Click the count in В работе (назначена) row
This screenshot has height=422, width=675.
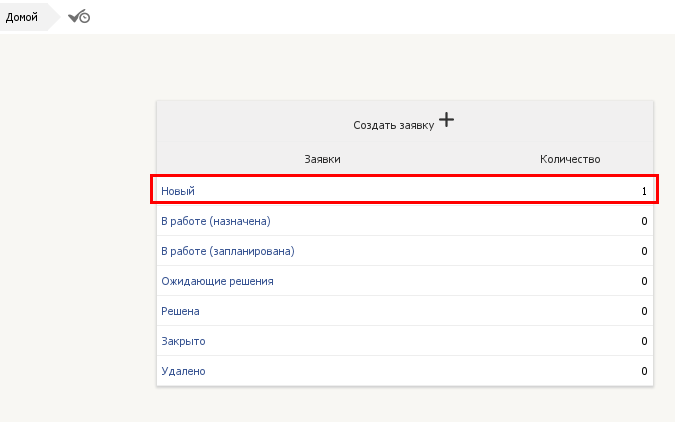click(644, 221)
